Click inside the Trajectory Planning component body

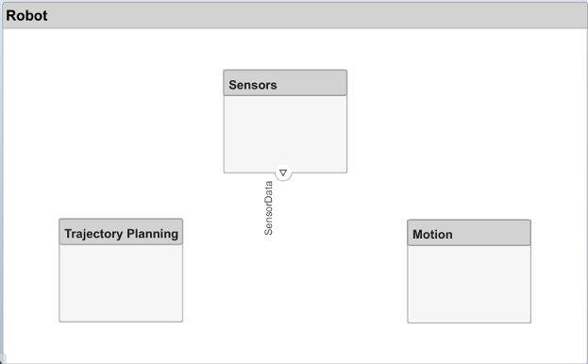pos(121,283)
